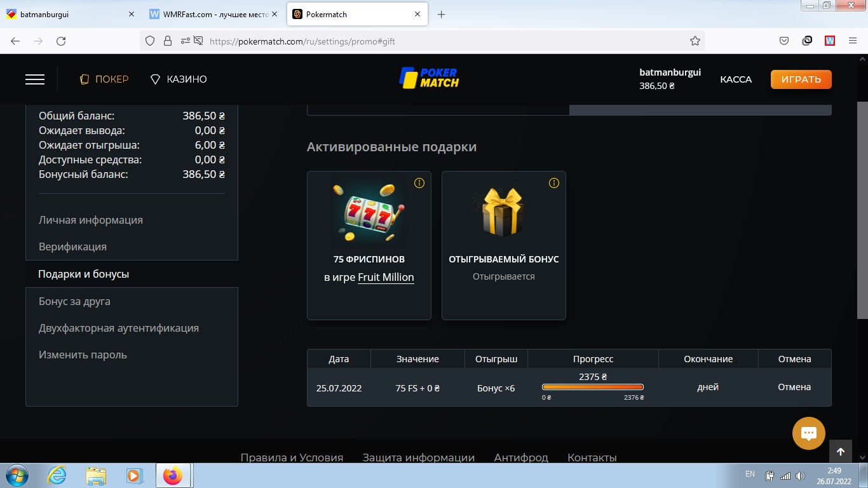This screenshot has width=868, height=488.
Task: Click the Активированные подарки heading
Action: pos(391,147)
